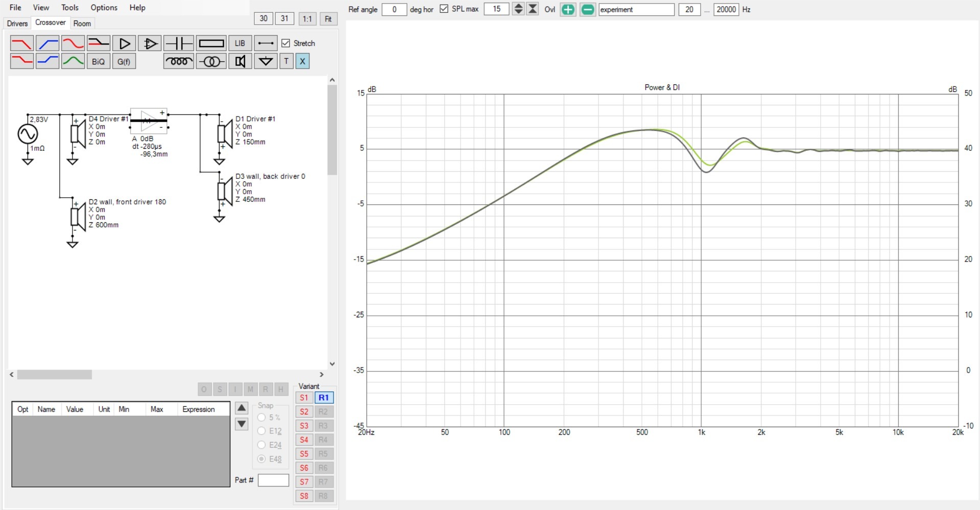Add a transformer component
This screenshot has height=510, width=980.
tap(211, 61)
